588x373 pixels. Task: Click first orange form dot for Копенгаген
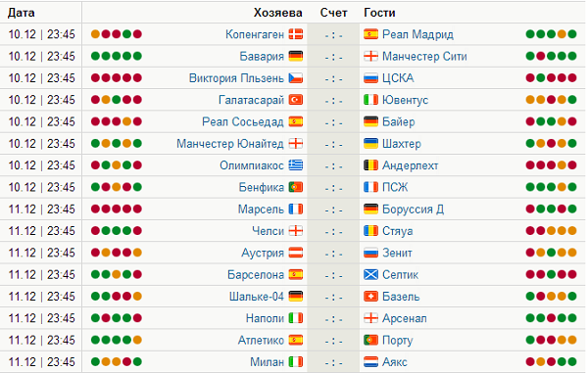point(96,34)
